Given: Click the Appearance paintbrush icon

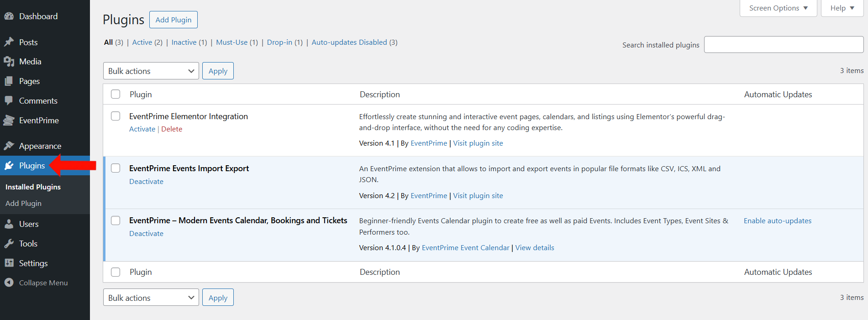Looking at the screenshot, I should [x=9, y=146].
